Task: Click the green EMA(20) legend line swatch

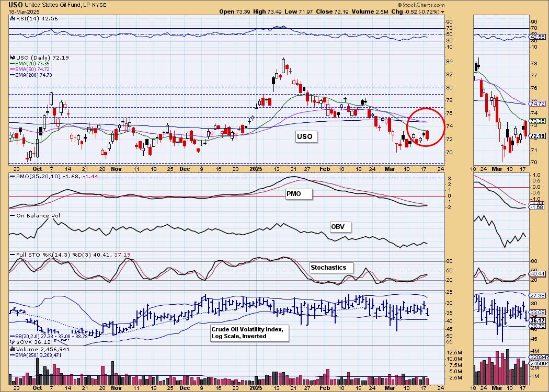Action: (12, 64)
